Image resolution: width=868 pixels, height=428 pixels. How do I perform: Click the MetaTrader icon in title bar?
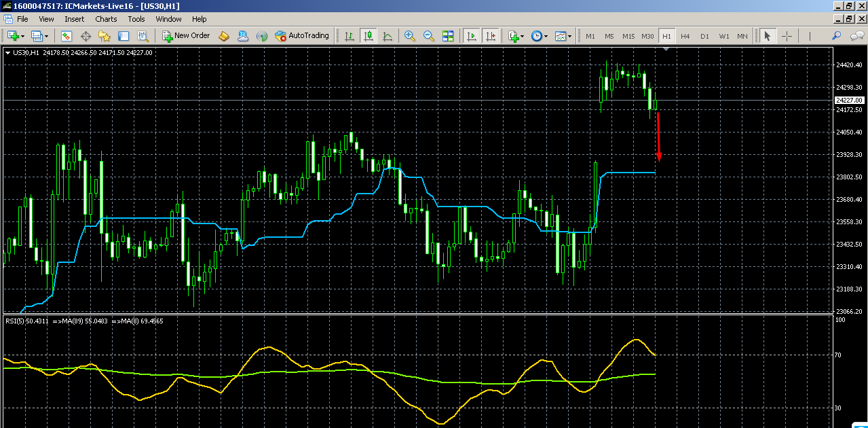coord(6,6)
